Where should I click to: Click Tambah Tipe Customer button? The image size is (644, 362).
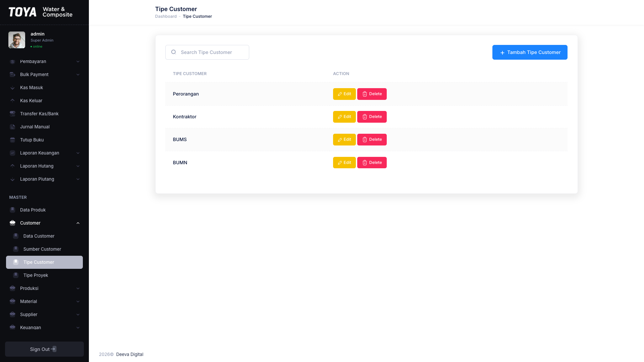pyautogui.click(x=530, y=52)
